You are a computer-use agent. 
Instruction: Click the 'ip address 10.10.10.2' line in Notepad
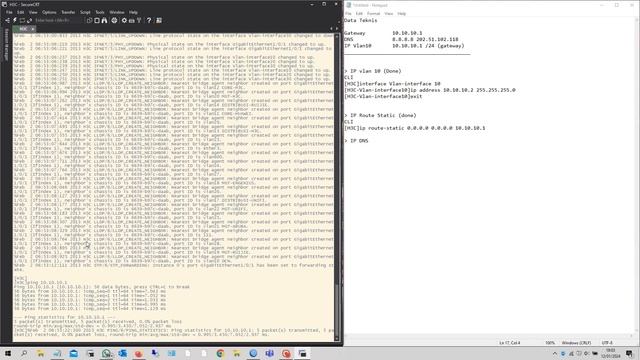pyautogui.click(x=430, y=90)
